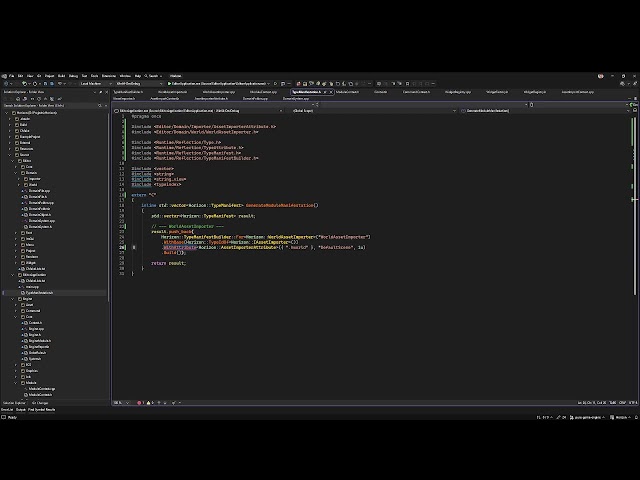Toggle pin on the active editor tab
Screen dimensions: 640x480
tap(325, 92)
